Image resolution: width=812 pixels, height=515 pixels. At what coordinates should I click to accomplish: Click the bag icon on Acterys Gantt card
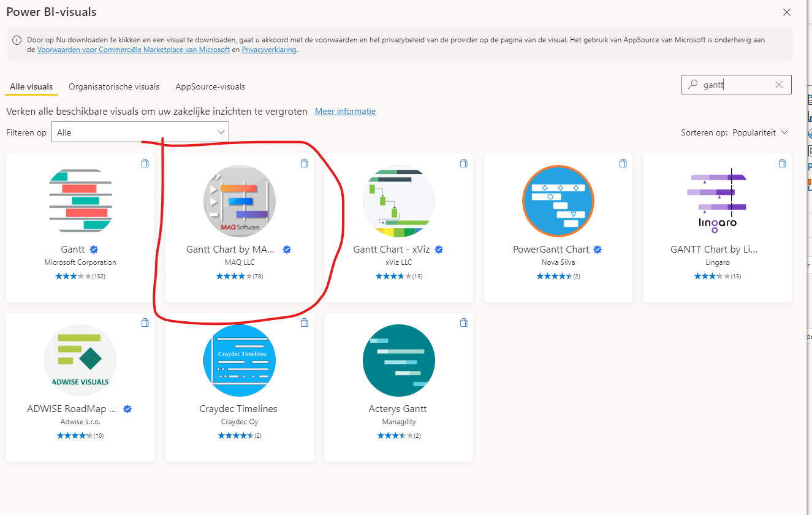[x=463, y=322]
